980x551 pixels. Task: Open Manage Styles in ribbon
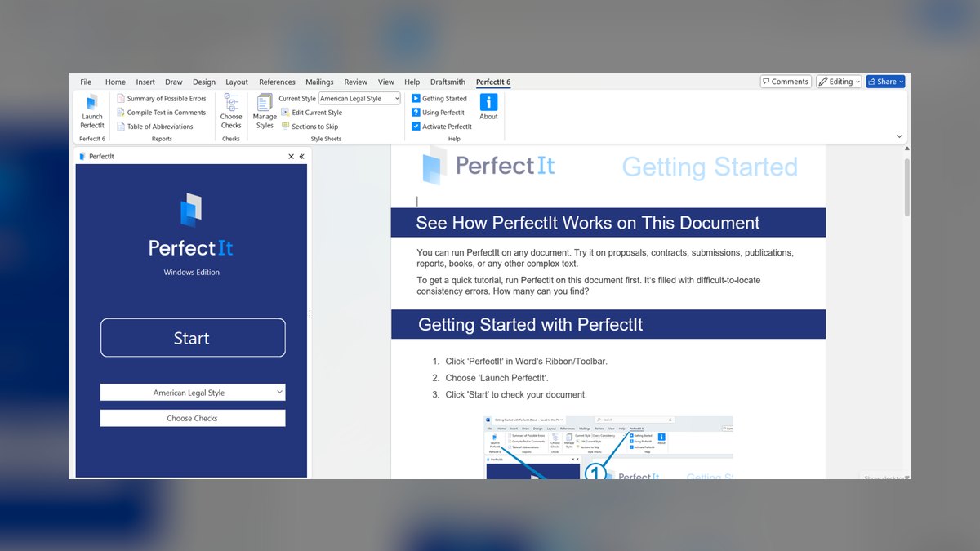pos(265,111)
